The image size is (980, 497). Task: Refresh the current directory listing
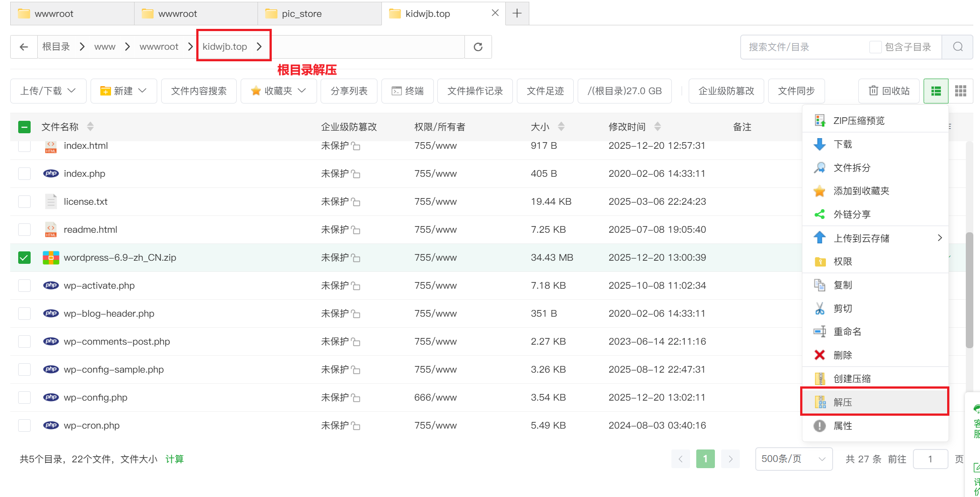(x=478, y=47)
